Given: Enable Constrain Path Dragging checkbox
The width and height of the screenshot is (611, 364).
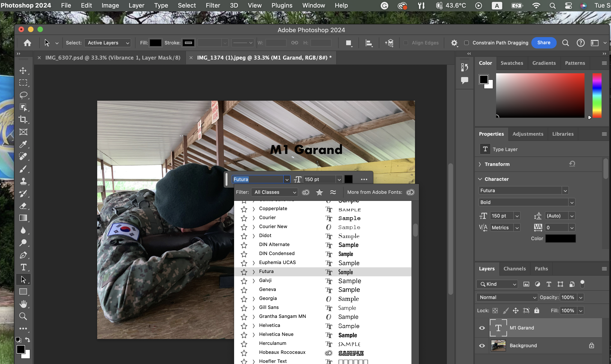Looking at the screenshot, I should point(467,43).
